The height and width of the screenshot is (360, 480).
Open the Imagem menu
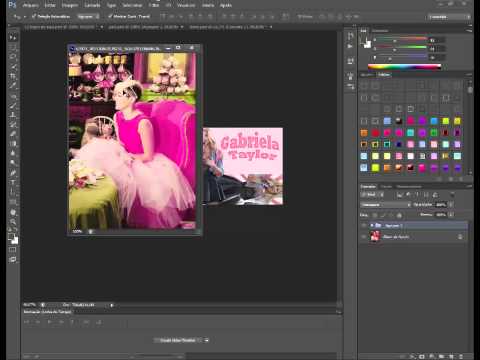[x=70, y=5]
